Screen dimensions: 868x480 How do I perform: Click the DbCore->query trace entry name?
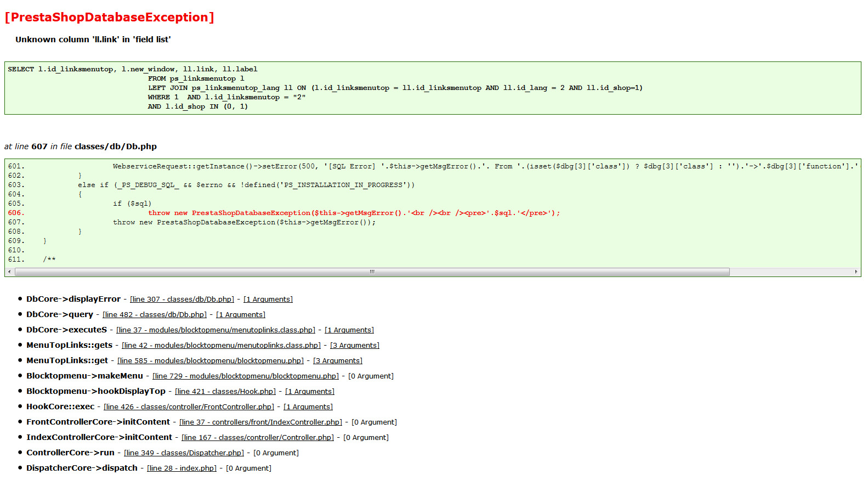click(60, 314)
